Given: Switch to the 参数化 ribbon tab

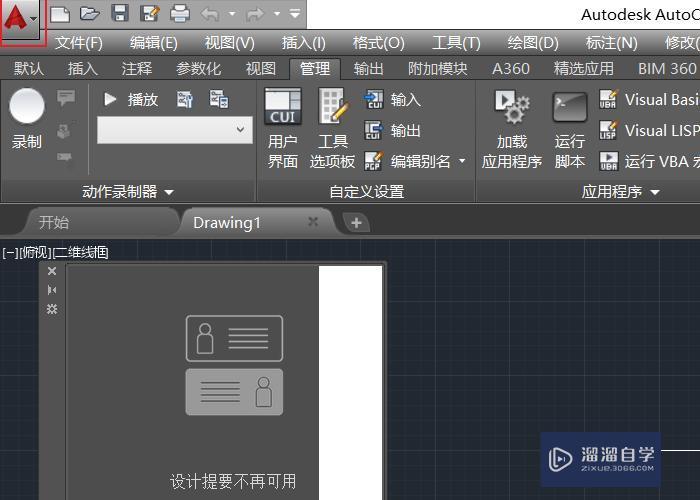Looking at the screenshot, I should 198,69.
